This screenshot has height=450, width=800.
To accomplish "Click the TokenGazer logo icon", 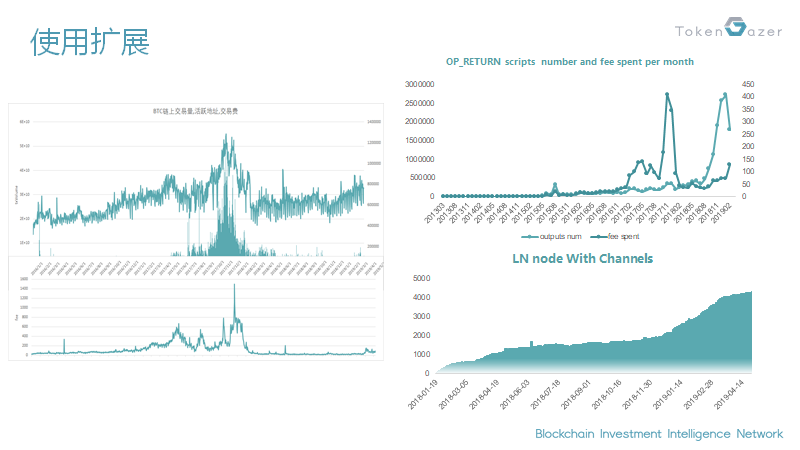I will coord(735,27).
